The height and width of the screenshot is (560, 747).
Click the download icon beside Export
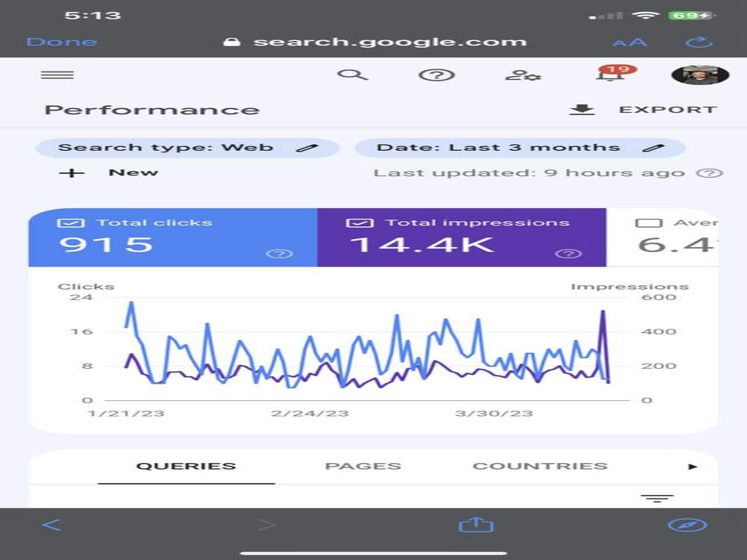click(x=582, y=110)
